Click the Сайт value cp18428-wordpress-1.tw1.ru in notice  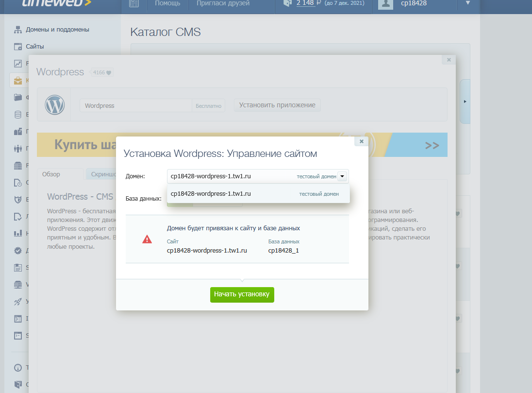(207, 251)
